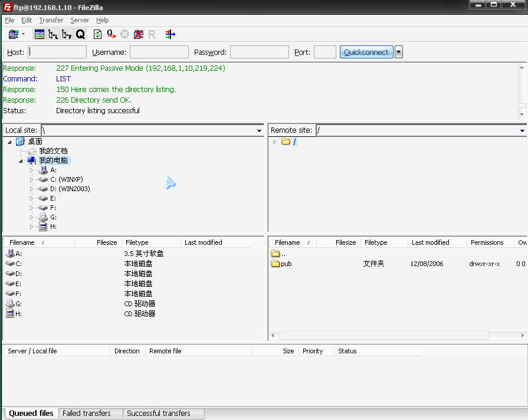Screen dimensions: 528x420
Task: Click the Disconnect from server icon
Action: pyautogui.click(x=139, y=34)
